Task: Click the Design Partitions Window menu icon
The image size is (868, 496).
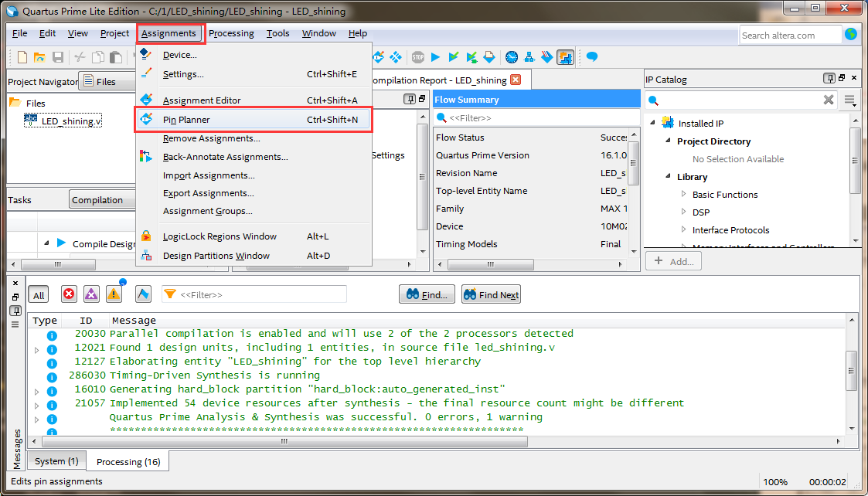Action: click(x=146, y=256)
